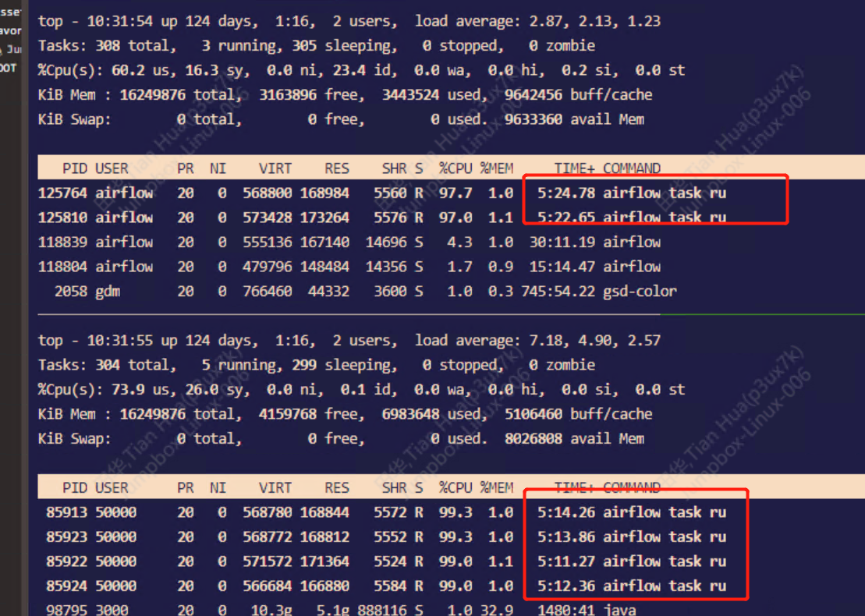Click process time 5:22.65
Screen dimensions: 865x616
pyautogui.click(x=566, y=218)
